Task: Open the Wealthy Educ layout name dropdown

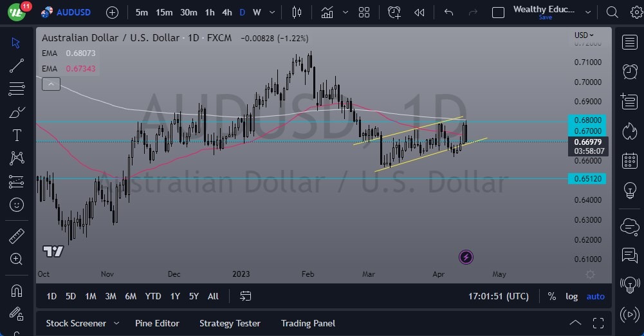Action: point(588,12)
